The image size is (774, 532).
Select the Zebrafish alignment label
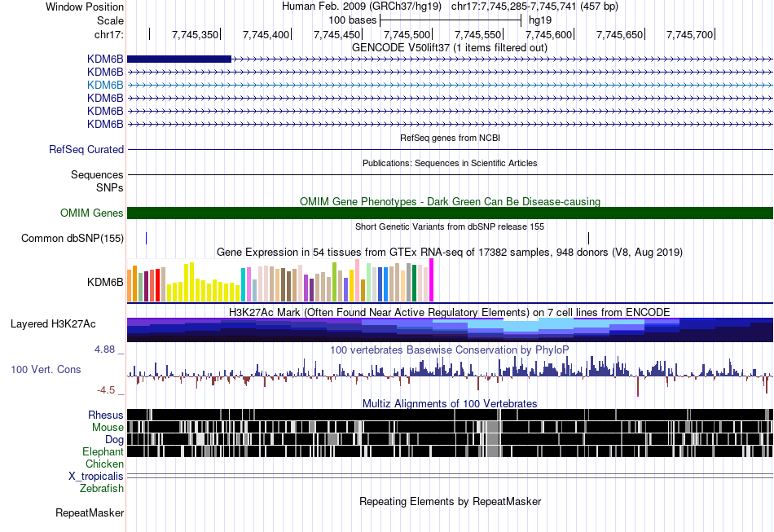(x=102, y=488)
